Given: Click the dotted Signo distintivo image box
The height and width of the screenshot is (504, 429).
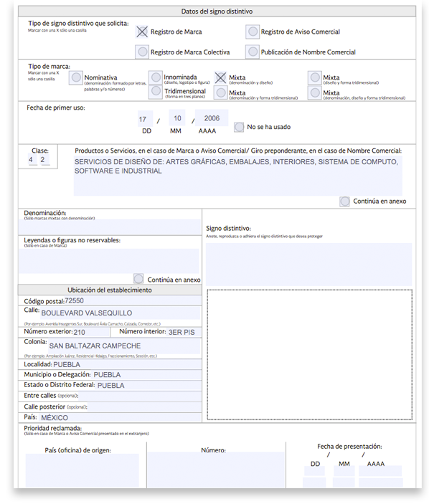Looking at the screenshot, I should (310, 355).
